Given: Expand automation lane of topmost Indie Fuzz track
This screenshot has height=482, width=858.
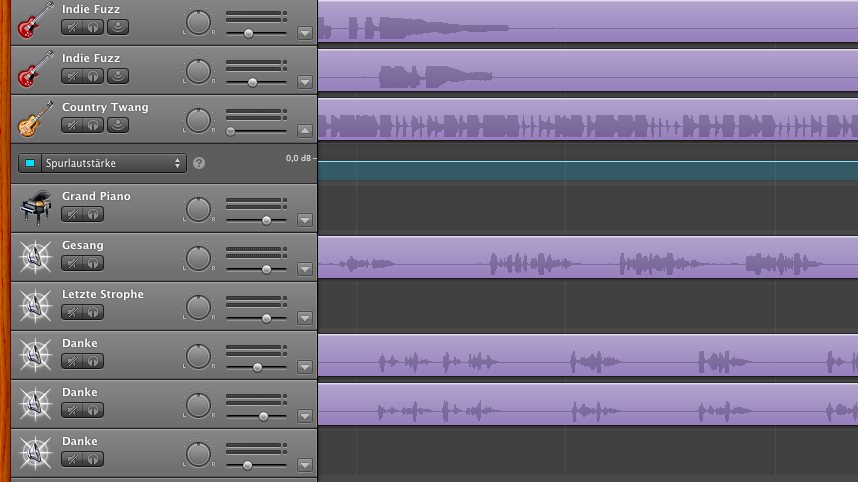Looking at the screenshot, I should [x=305, y=33].
